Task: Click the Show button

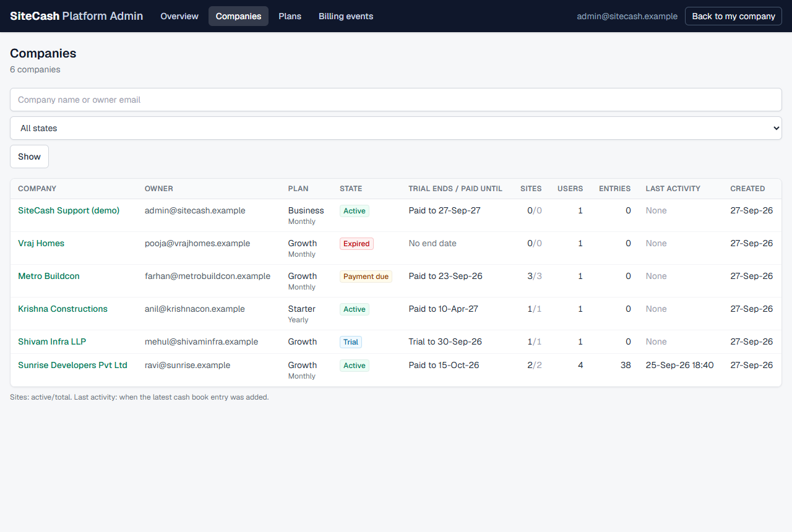Action: [29, 157]
